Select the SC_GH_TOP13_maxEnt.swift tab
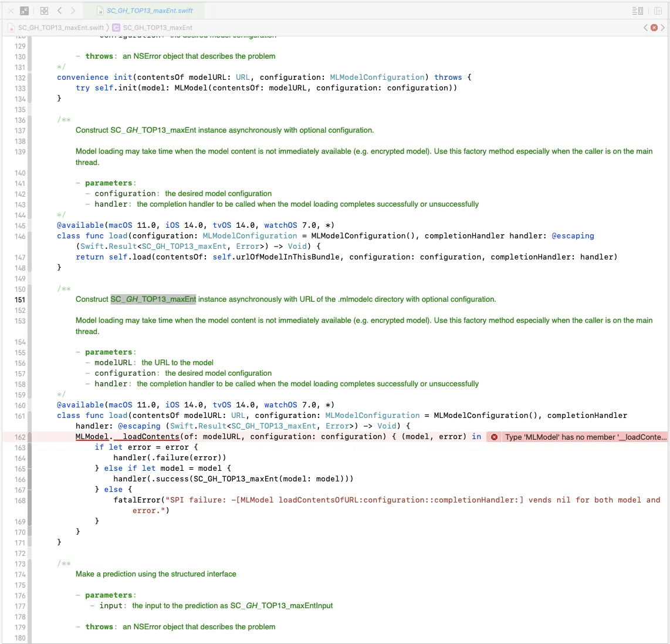The image size is (670, 644). pos(144,11)
